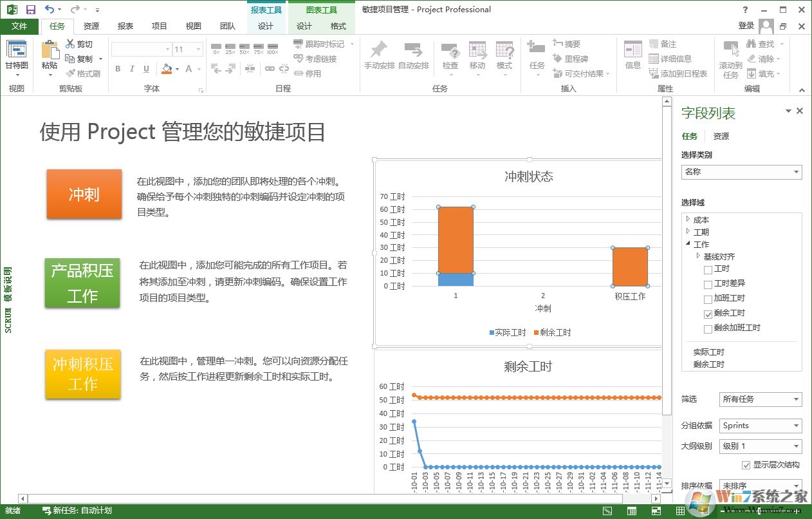Enable the 工时 field checkbox
The image size is (812, 519).
click(708, 269)
